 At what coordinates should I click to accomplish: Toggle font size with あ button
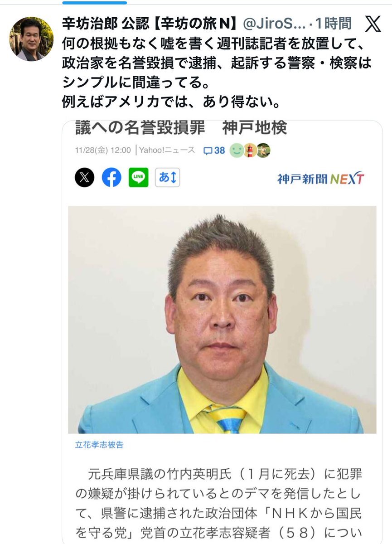[x=168, y=177]
